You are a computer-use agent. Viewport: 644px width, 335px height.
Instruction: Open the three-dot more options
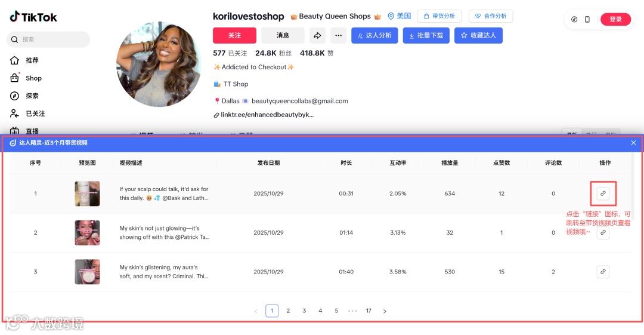(x=339, y=35)
